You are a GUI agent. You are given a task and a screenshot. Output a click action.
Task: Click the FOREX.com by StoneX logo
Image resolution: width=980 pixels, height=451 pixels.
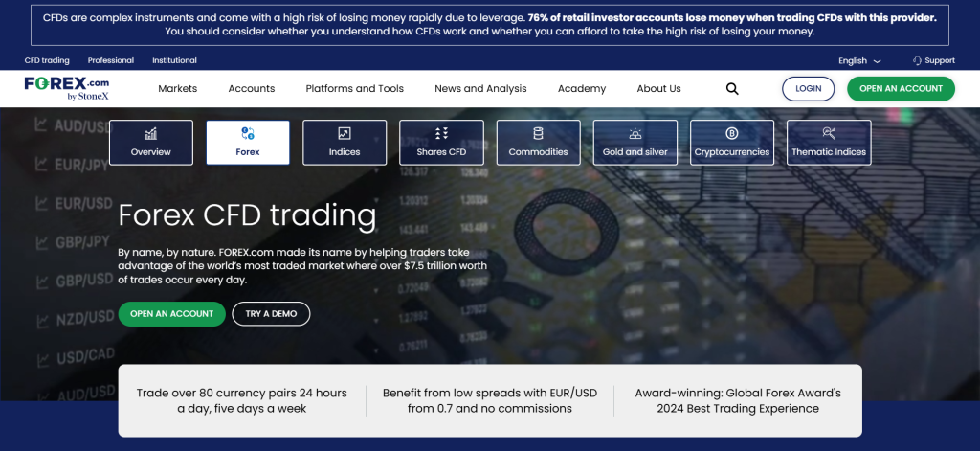point(67,89)
